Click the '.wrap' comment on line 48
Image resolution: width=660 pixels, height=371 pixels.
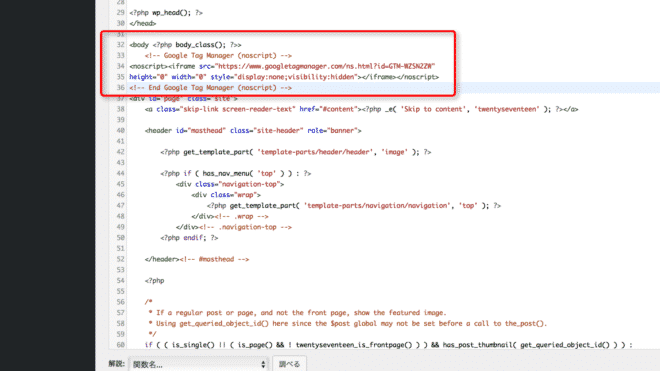tap(241, 216)
